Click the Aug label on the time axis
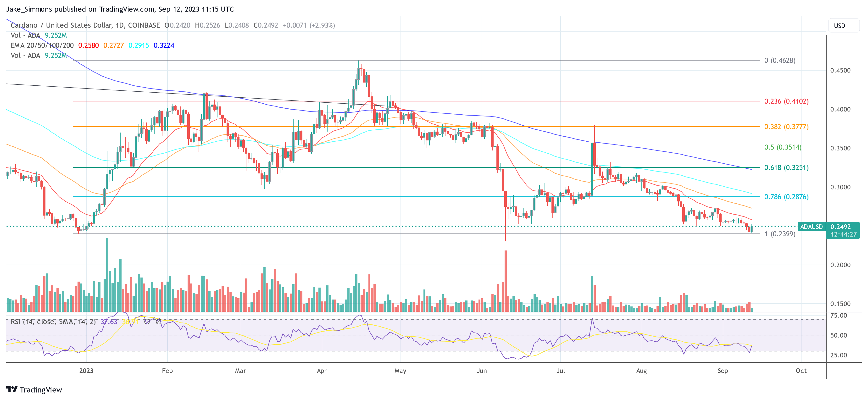The image size is (868, 400). pyautogui.click(x=642, y=371)
